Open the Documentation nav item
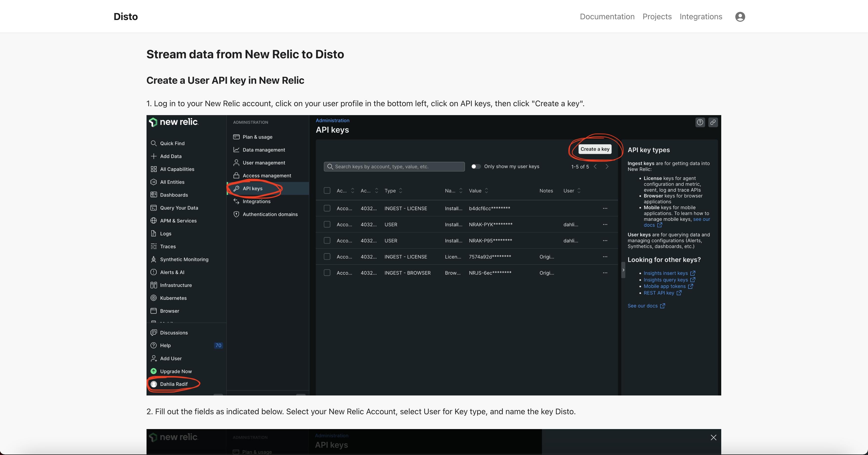This screenshot has height=455, width=868. [607, 17]
